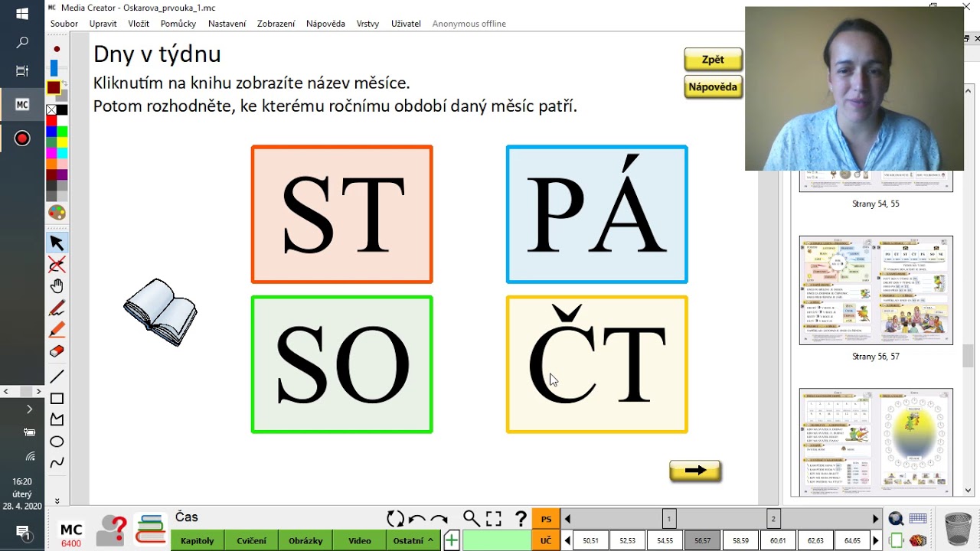Screen dimensions: 980x551
Task: Toggle fullscreen view icon
Action: [x=494, y=519]
